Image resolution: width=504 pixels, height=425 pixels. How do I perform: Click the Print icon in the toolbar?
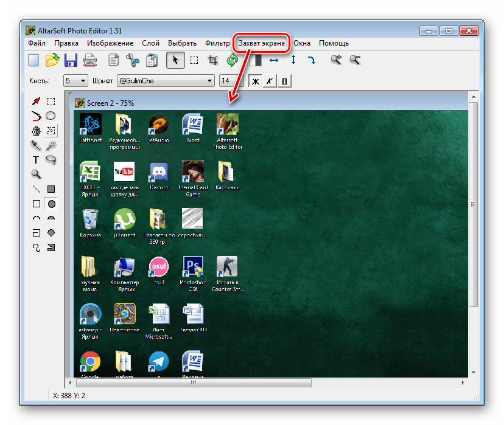(x=90, y=60)
